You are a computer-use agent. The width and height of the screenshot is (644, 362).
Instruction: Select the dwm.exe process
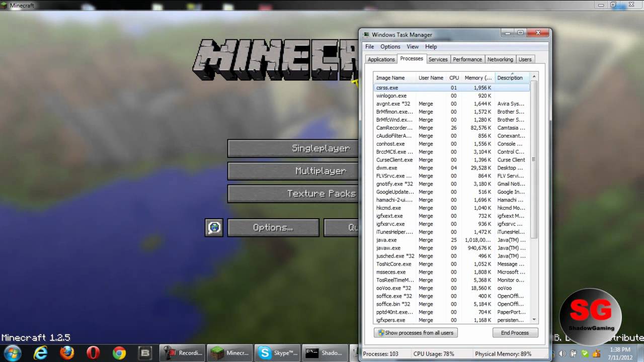(452, 168)
